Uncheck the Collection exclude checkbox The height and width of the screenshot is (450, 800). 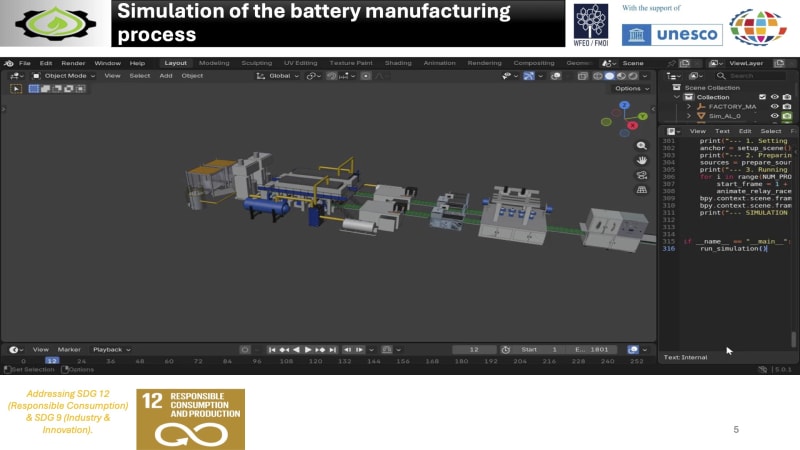coord(762,97)
